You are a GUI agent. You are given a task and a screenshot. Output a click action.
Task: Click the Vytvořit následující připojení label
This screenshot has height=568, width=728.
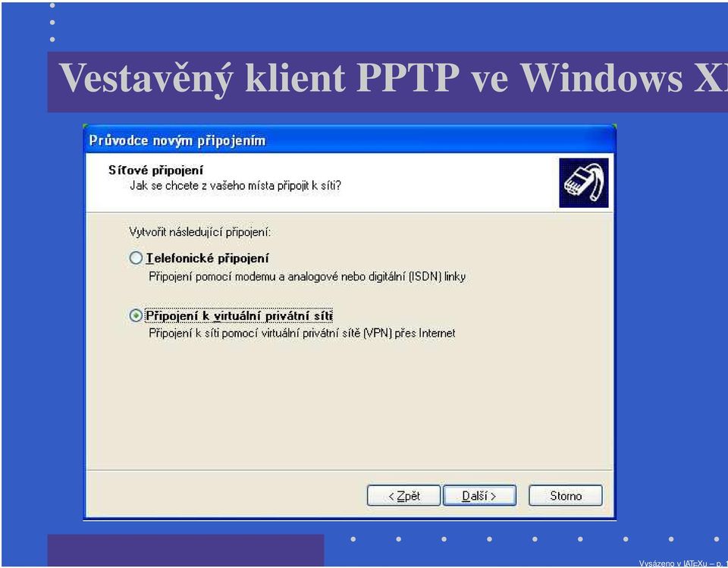pos(199,232)
